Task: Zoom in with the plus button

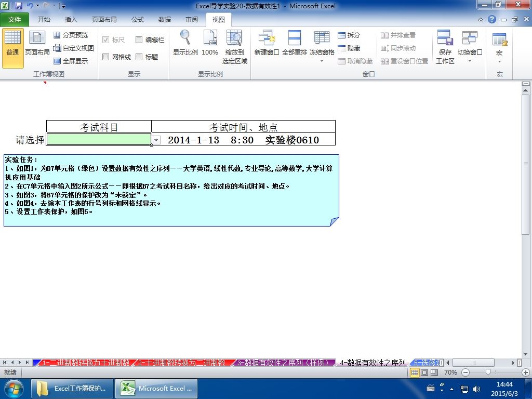Action: (526, 373)
